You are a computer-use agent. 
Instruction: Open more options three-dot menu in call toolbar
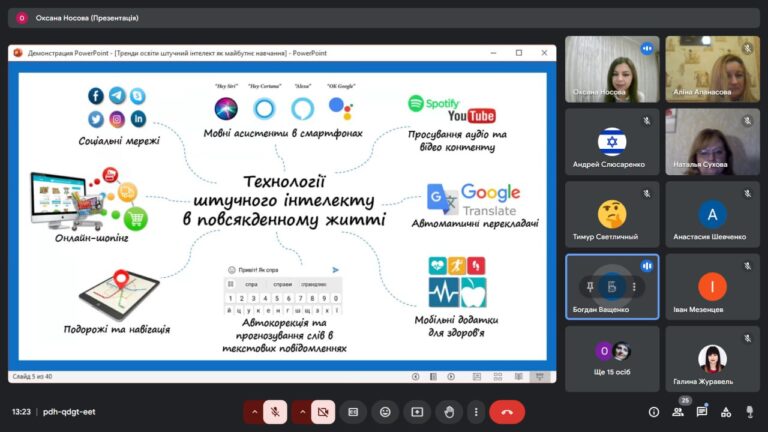(x=476, y=412)
